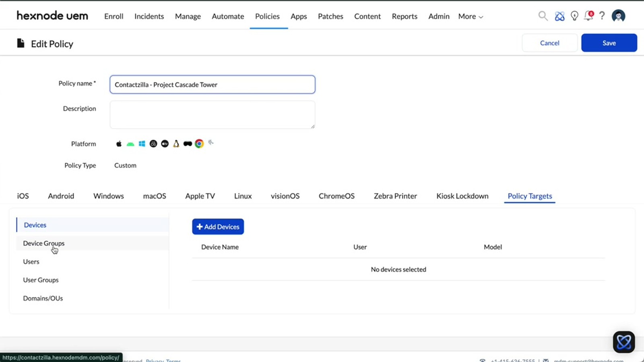The height and width of the screenshot is (362, 644).
Task: Open the Automate section
Action: click(x=228, y=16)
